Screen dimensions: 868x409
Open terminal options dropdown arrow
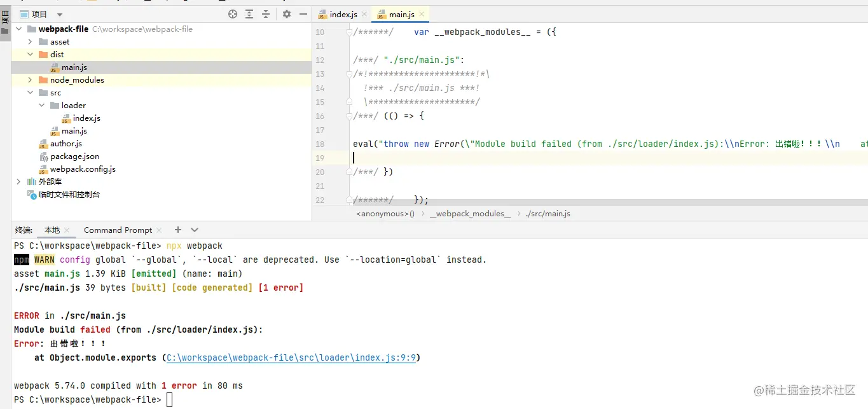[195, 230]
